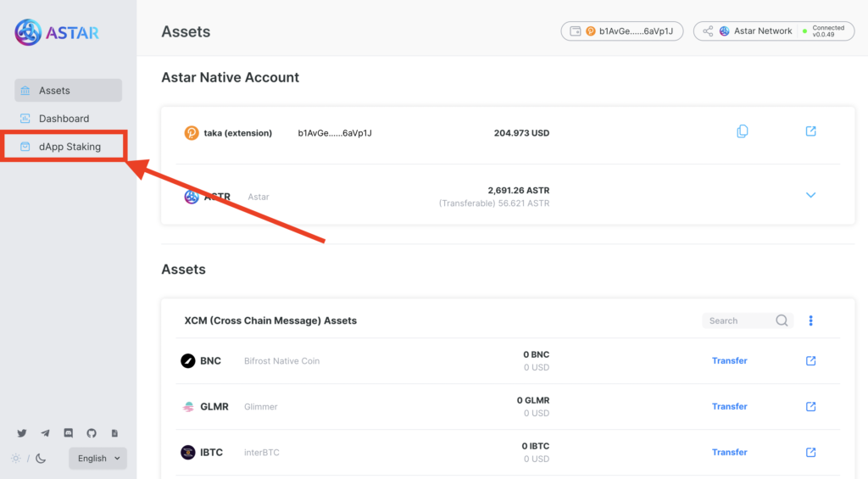Click the Connected v0.0.49 status indicator

(824, 31)
